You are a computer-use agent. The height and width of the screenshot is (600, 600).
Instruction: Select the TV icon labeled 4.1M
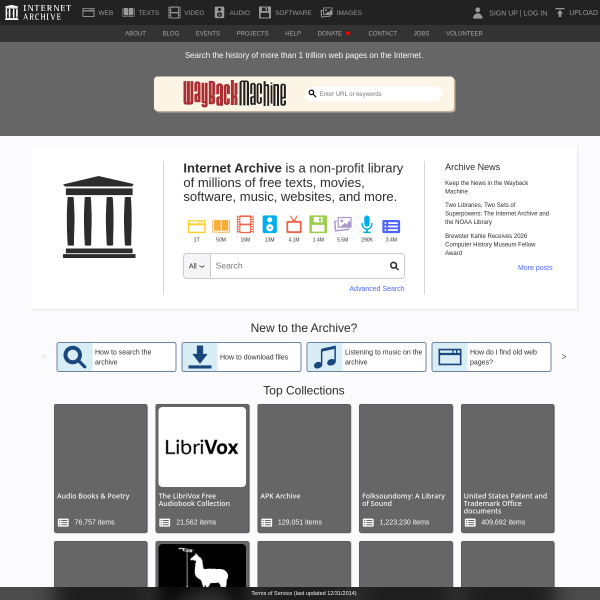tap(294, 224)
